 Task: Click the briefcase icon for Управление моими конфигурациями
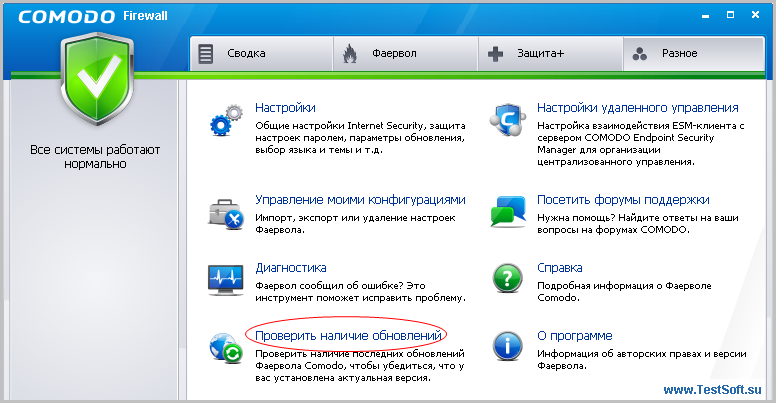[226, 213]
